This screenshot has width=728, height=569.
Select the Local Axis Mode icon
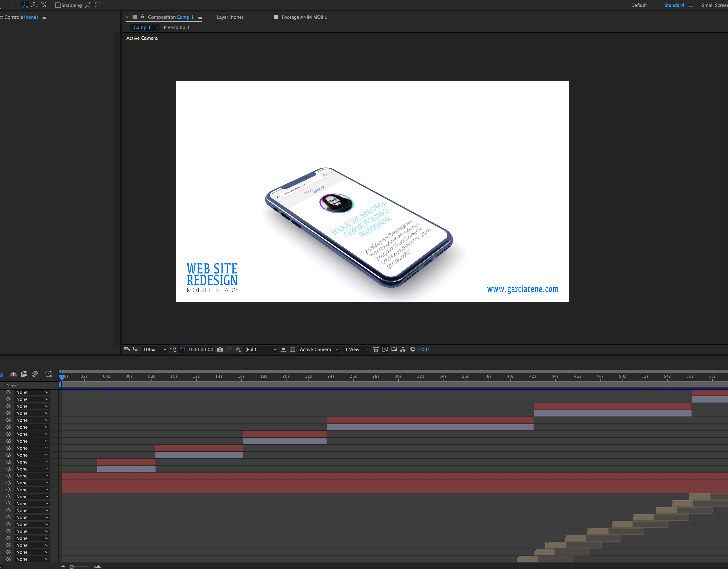(x=25, y=5)
